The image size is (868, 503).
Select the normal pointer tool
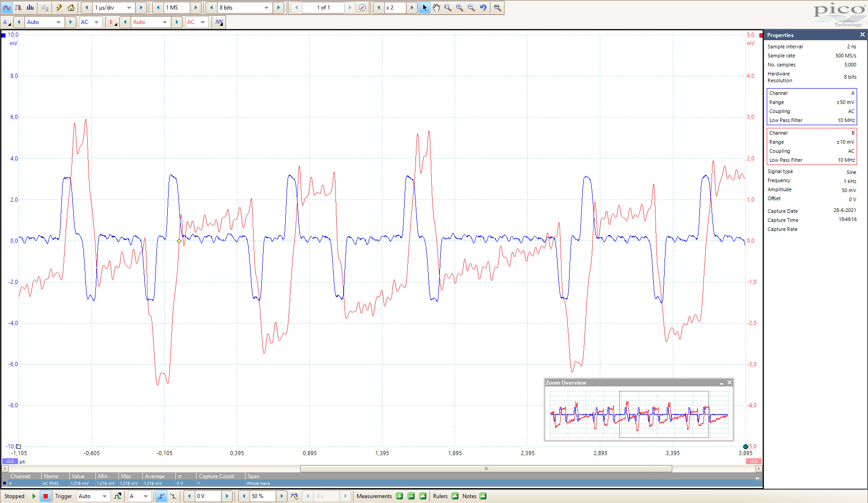click(424, 8)
